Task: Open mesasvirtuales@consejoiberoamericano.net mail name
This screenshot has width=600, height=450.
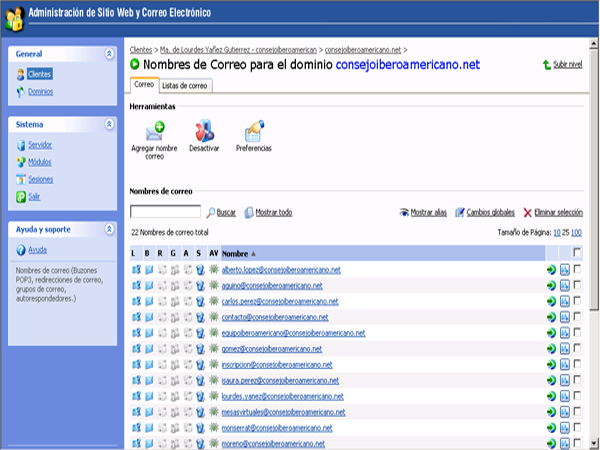Action: [284, 412]
